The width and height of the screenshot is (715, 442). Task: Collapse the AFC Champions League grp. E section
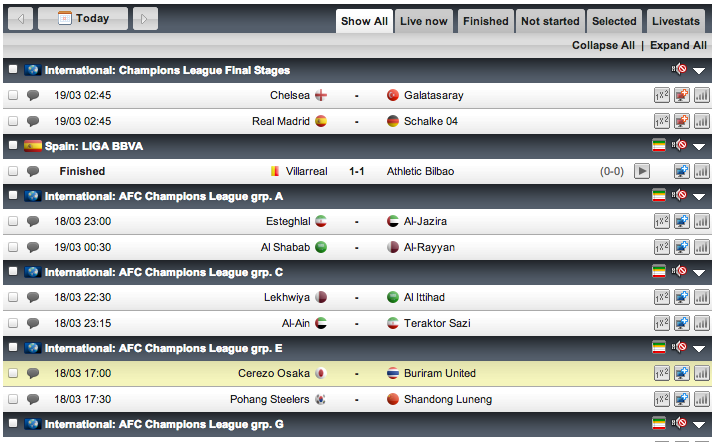click(699, 349)
